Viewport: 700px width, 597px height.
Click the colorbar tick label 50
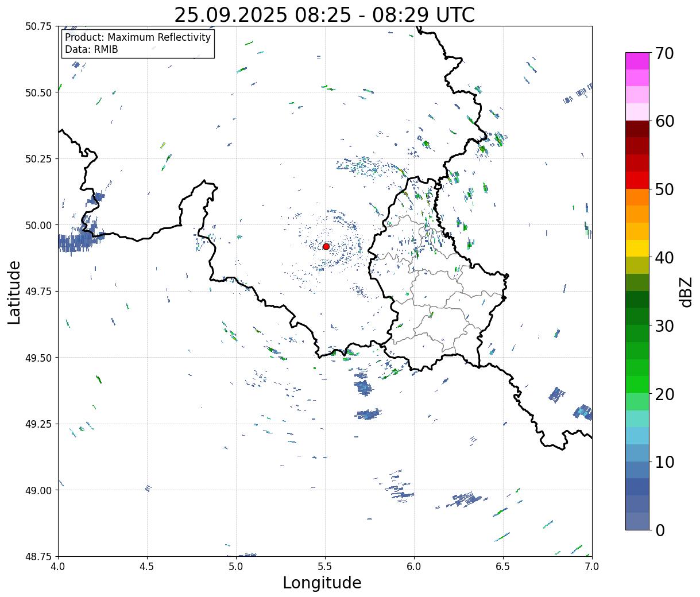(x=664, y=189)
